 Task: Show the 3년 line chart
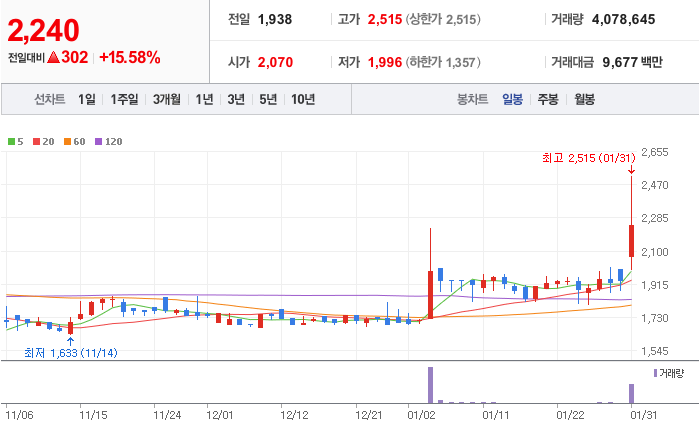(236, 99)
